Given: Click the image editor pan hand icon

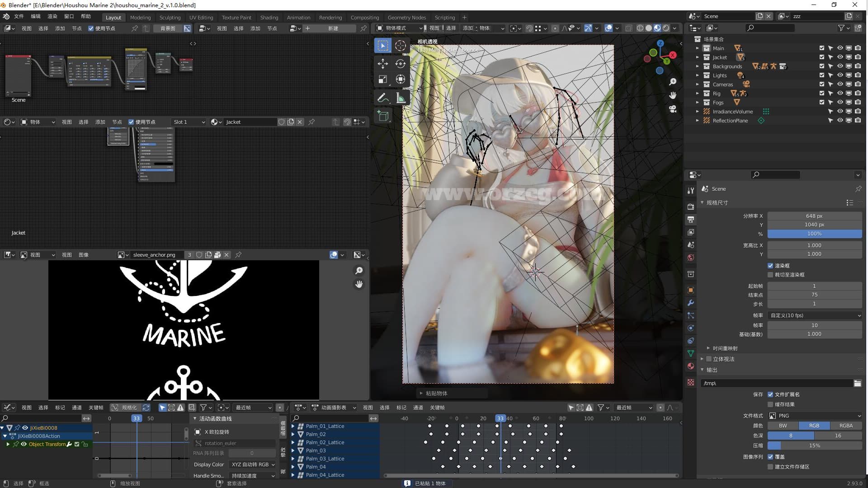Looking at the screenshot, I should (359, 284).
